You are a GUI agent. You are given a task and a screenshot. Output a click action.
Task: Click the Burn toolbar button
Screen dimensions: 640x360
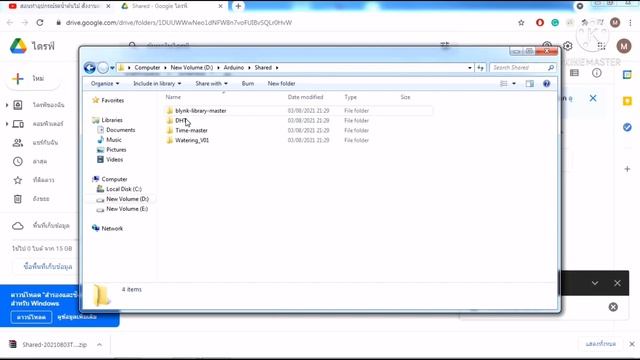(248, 83)
